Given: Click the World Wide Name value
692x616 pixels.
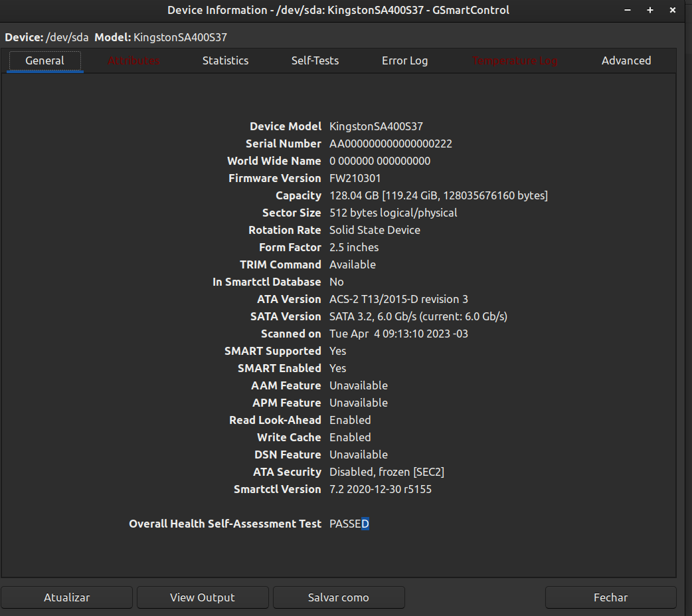Looking at the screenshot, I should (380, 161).
